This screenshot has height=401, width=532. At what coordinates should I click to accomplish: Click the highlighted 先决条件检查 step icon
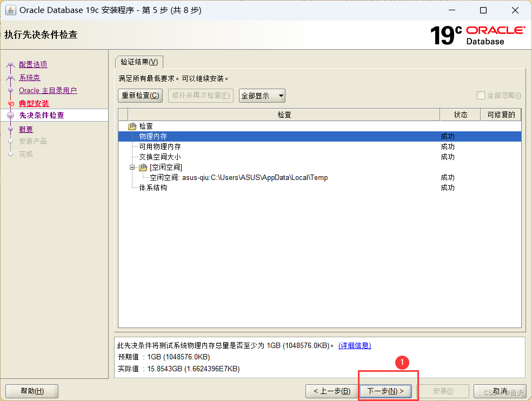[10, 115]
